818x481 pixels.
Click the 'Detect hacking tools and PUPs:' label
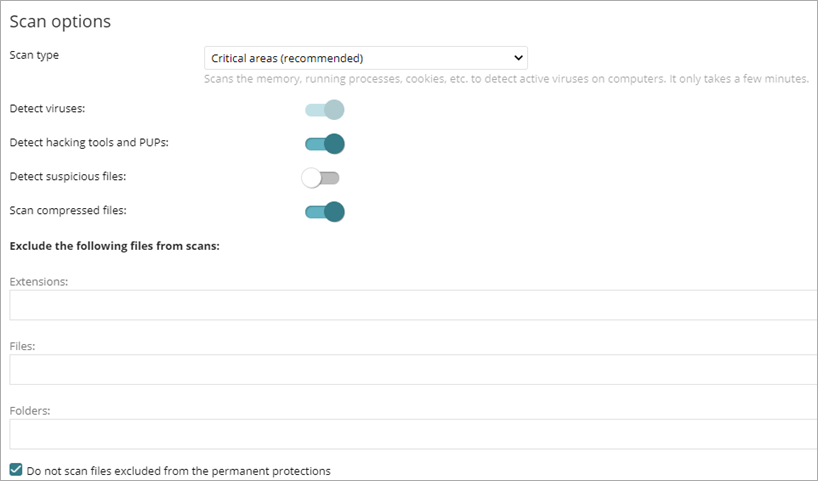click(x=89, y=142)
